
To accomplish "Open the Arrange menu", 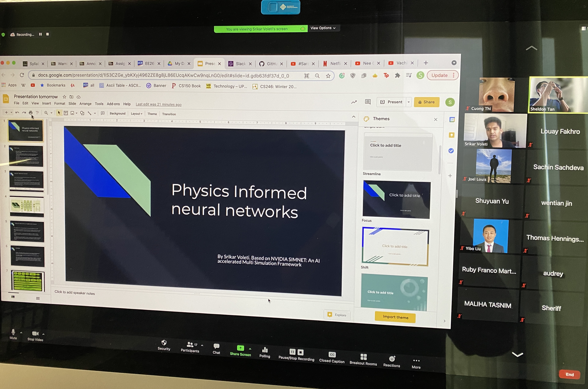I will pyautogui.click(x=85, y=104).
